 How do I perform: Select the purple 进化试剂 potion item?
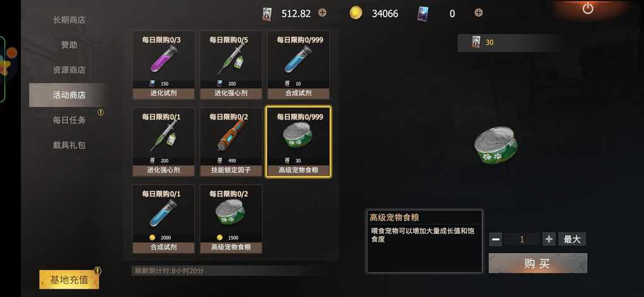tap(164, 65)
